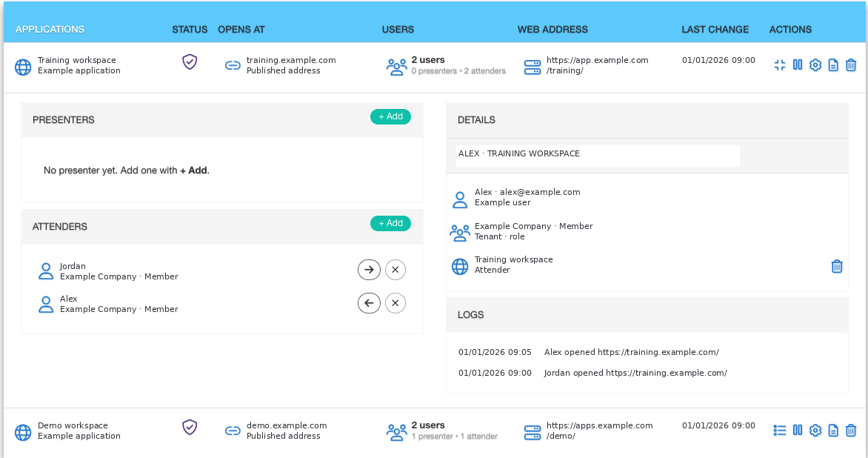
Task: Open the Training workspace document icon
Action: [x=833, y=65]
